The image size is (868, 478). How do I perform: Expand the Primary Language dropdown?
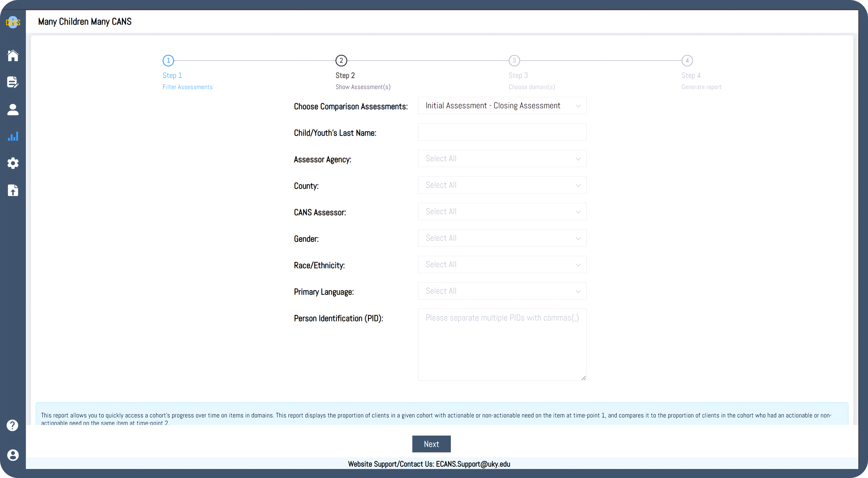[x=502, y=291]
